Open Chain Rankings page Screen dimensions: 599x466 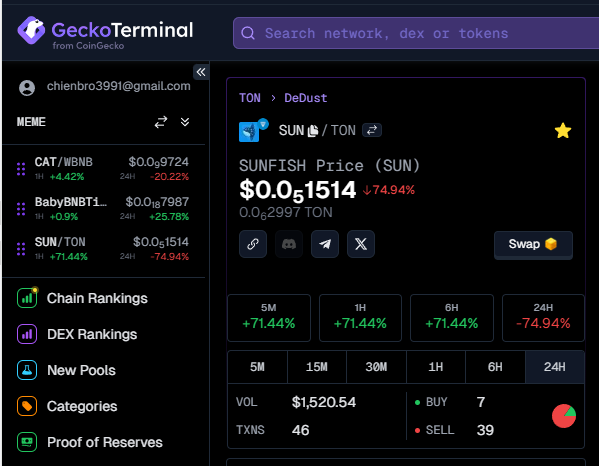pos(97,298)
